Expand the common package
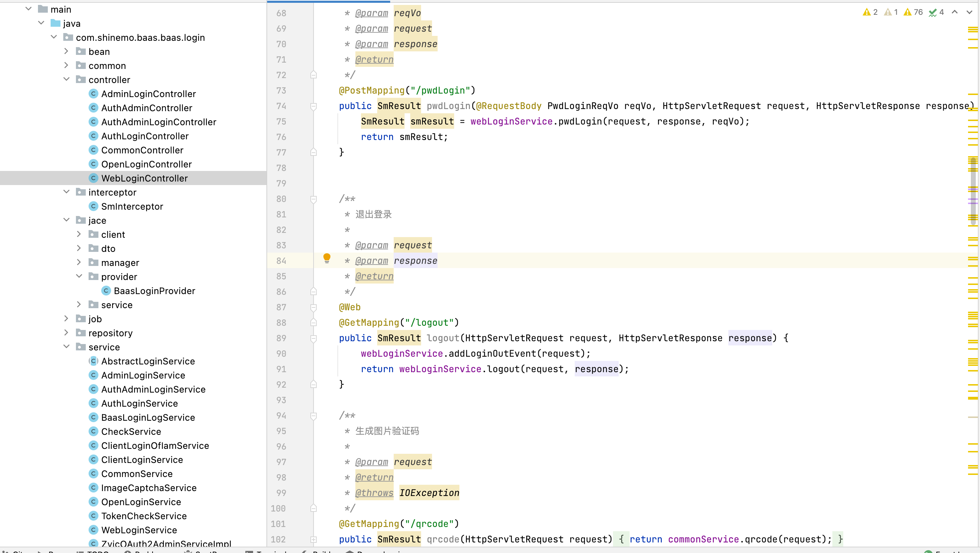Image resolution: width=980 pixels, height=553 pixels. [x=66, y=65]
